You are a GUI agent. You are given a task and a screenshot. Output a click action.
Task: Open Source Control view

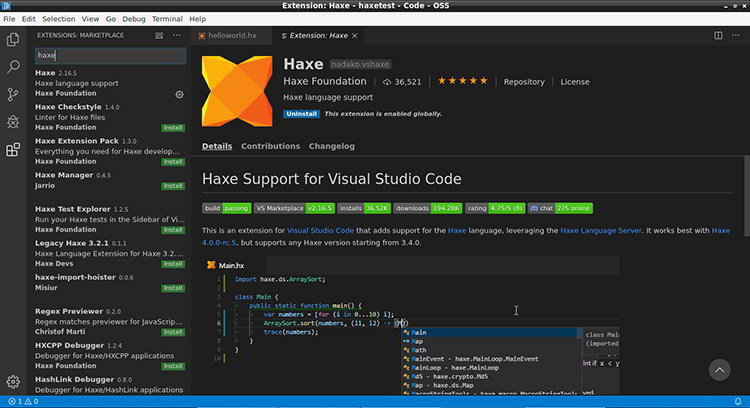[x=13, y=94]
